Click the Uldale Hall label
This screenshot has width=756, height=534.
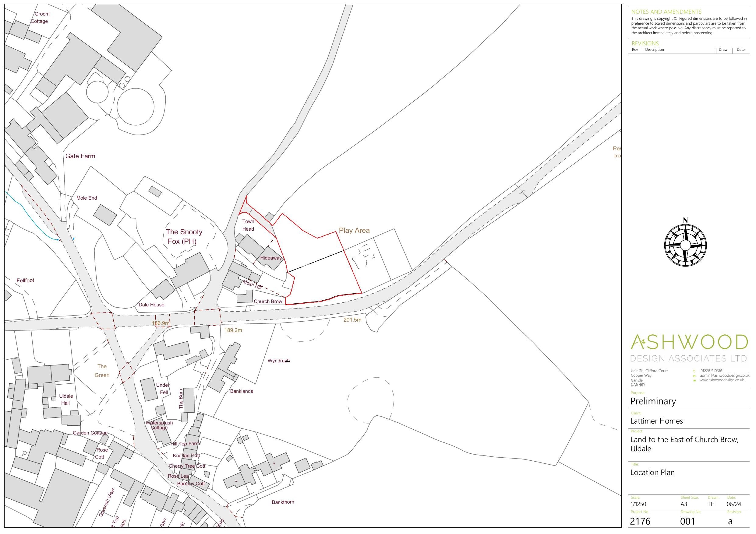[65, 400]
